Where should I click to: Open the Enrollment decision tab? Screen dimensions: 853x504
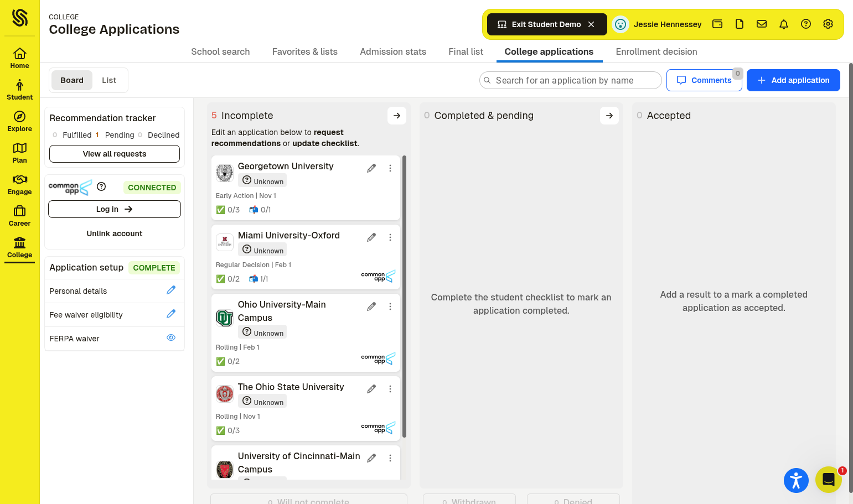pos(656,51)
